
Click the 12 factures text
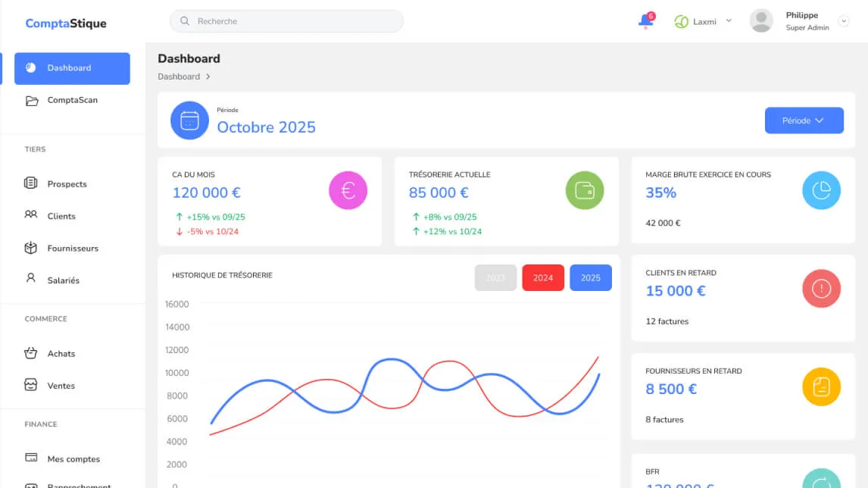coord(667,321)
